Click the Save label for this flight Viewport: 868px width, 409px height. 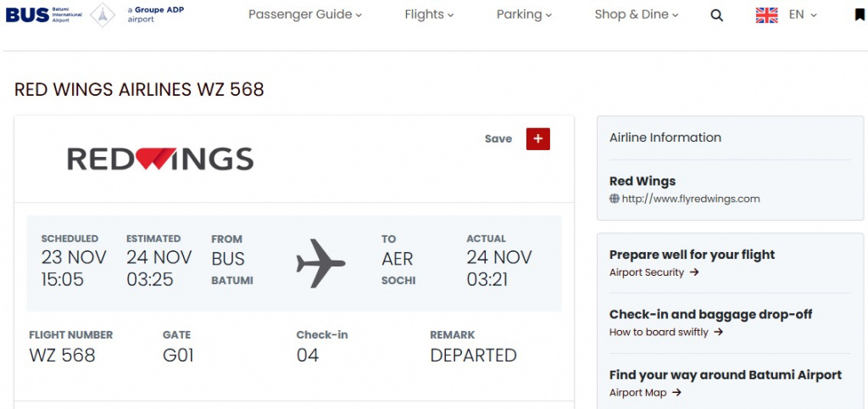click(498, 139)
